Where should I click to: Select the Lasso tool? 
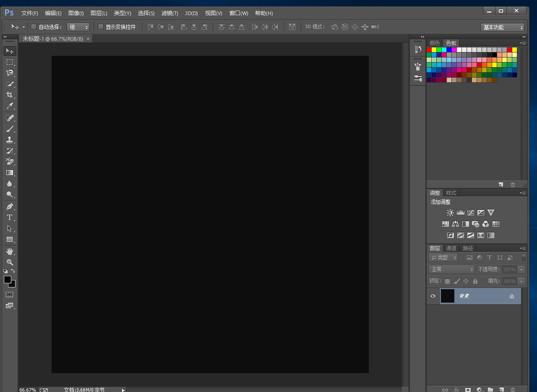tap(10, 73)
